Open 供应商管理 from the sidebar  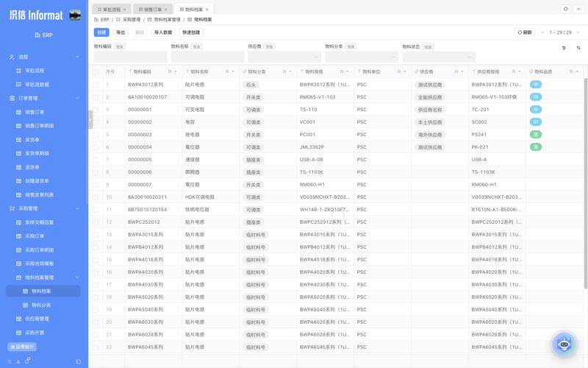[37, 319]
